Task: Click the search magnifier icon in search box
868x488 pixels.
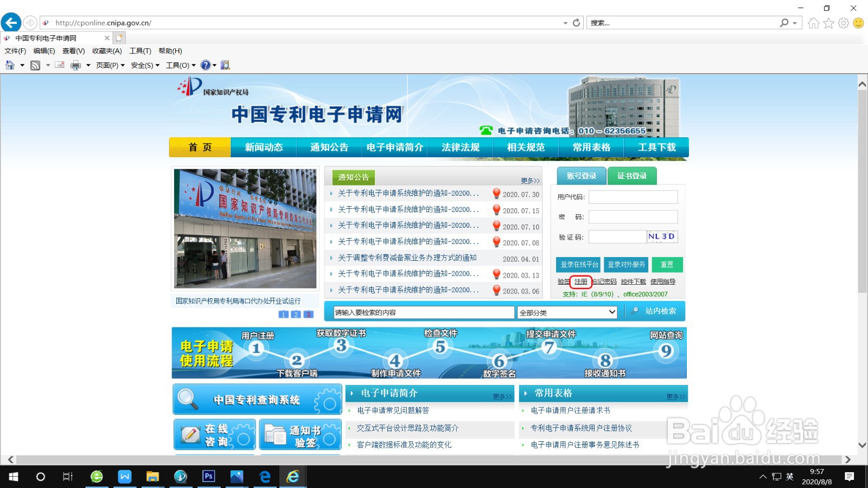Action: pos(784,23)
